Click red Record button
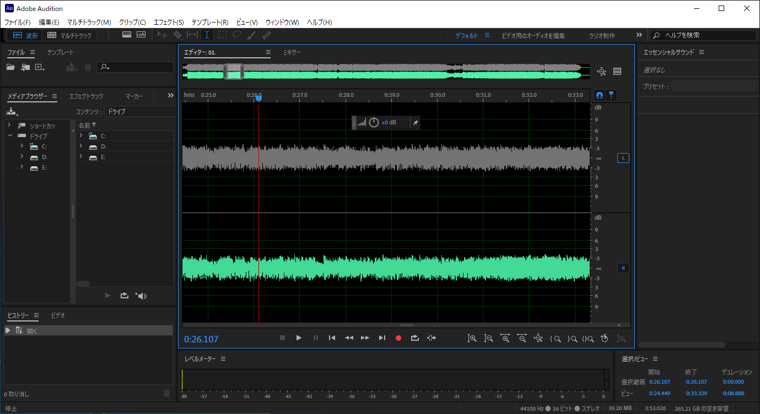 (x=398, y=338)
